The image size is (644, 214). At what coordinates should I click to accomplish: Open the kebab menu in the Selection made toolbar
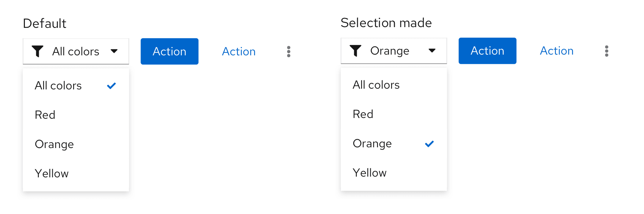click(607, 51)
